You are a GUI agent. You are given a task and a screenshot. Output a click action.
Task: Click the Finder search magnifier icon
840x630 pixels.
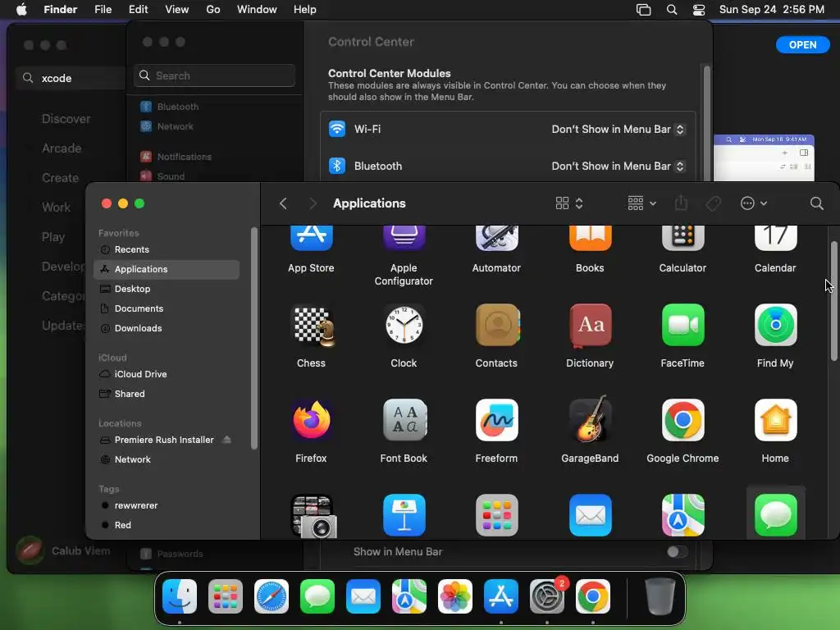click(x=816, y=203)
